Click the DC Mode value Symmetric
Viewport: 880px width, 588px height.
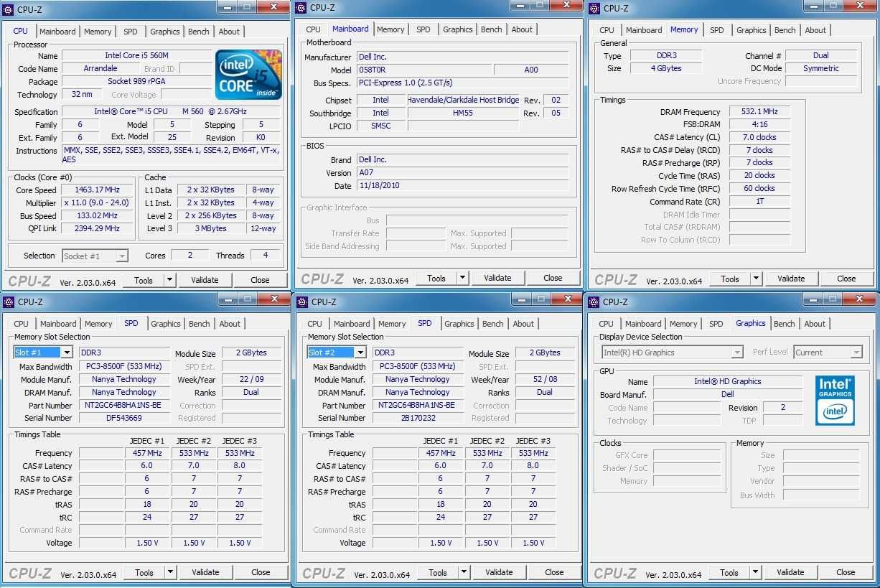click(821, 68)
